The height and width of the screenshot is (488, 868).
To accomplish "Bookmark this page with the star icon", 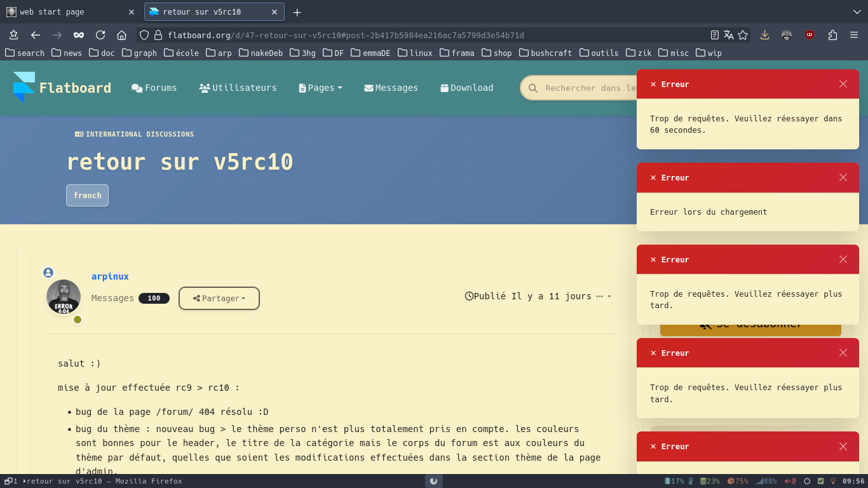I will (x=743, y=35).
